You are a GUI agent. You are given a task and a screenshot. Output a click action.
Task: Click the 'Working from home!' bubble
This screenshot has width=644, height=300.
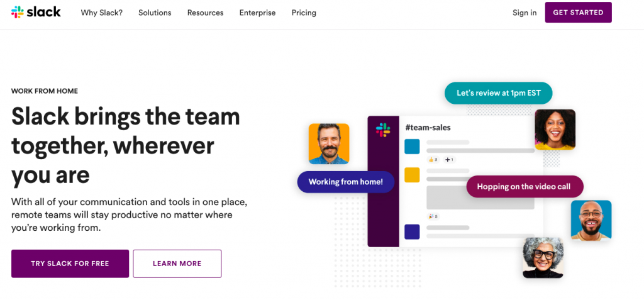pyautogui.click(x=345, y=182)
